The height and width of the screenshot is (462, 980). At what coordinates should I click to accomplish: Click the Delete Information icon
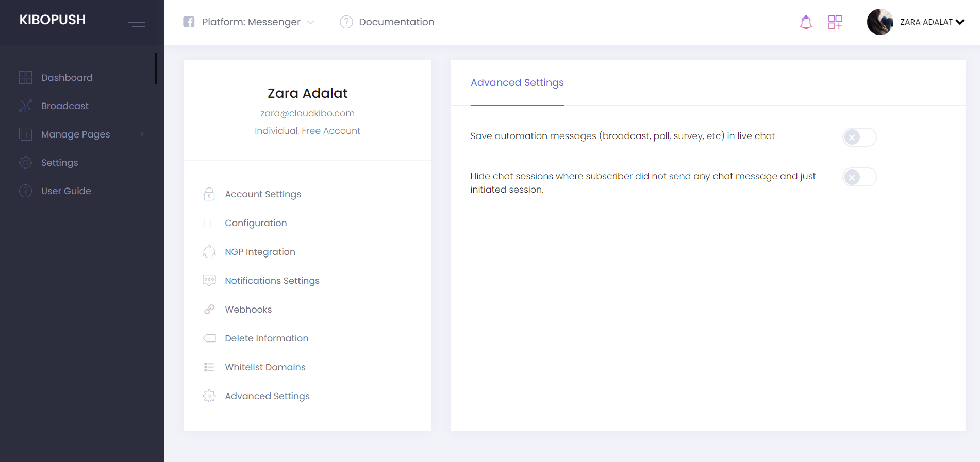(x=209, y=338)
